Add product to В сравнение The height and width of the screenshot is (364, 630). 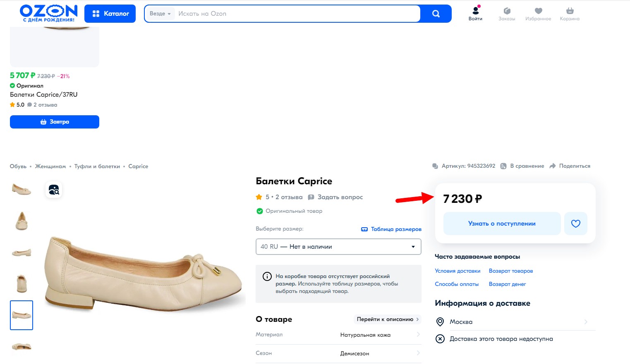pos(522,166)
